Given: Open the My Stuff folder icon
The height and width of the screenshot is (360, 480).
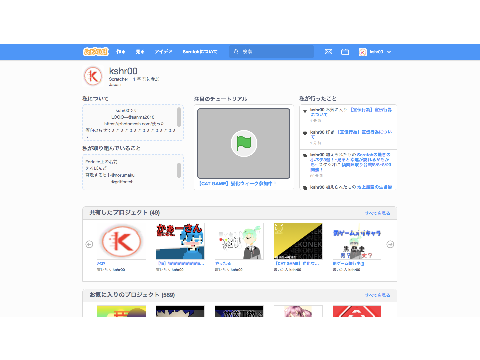Looking at the screenshot, I should click(345, 52).
